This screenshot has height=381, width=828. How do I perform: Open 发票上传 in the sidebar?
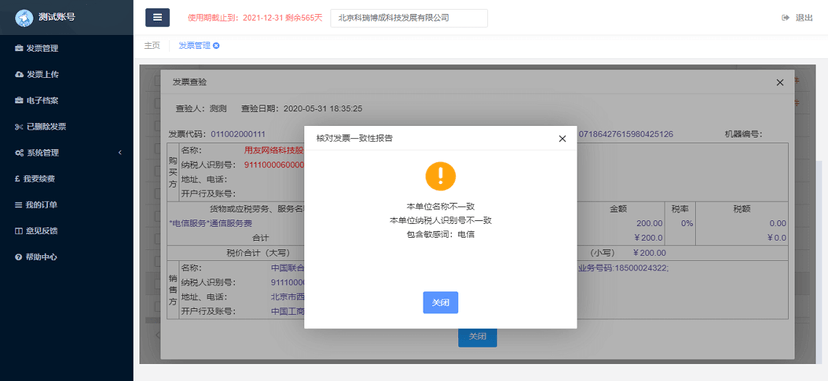tap(37, 74)
